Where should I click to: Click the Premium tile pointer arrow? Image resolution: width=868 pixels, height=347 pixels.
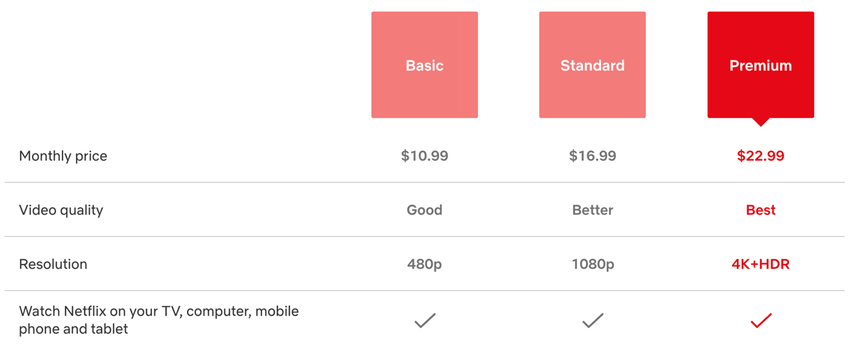click(761, 122)
